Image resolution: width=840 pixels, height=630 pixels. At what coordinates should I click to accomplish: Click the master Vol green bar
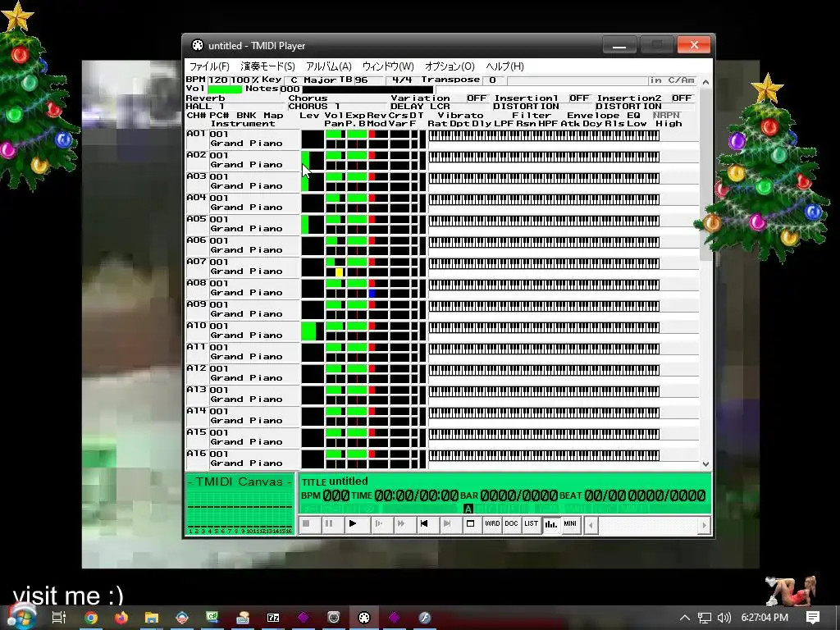pos(225,89)
